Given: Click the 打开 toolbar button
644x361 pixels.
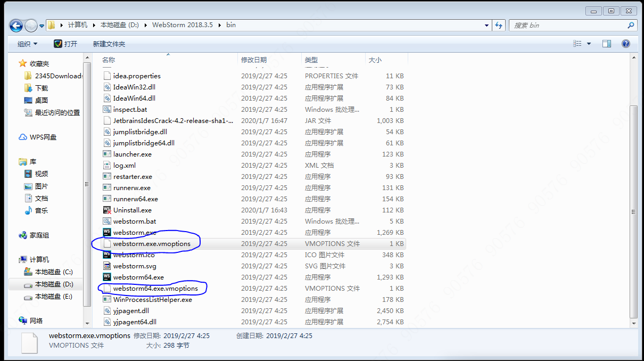Looking at the screenshot, I should click(66, 44).
